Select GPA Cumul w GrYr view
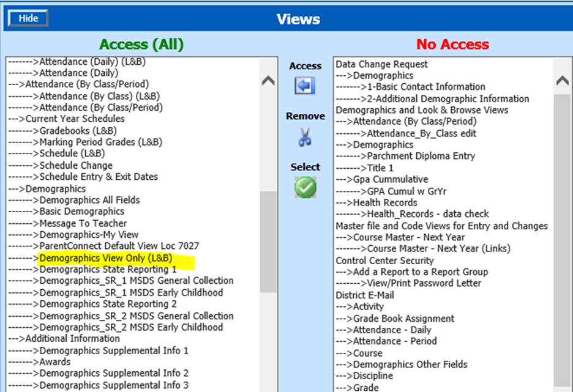 pos(412,191)
